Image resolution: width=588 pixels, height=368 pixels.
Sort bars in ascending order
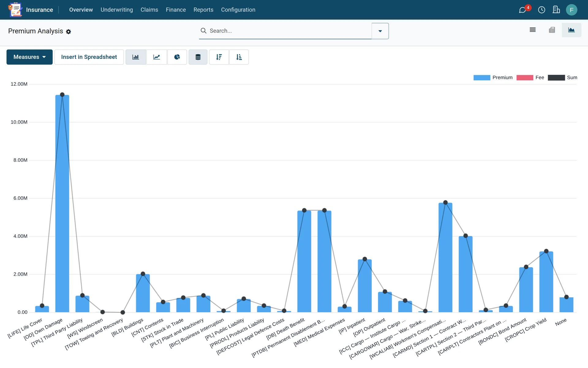[x=239, y=57]
